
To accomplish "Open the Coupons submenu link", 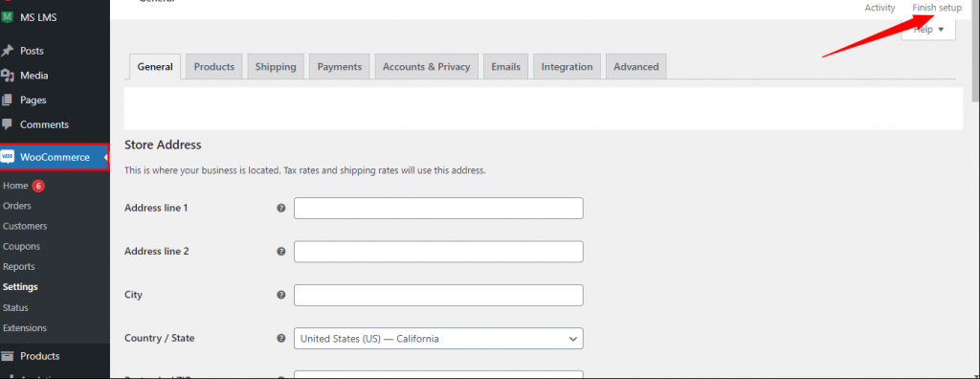I will coord(21,246).
